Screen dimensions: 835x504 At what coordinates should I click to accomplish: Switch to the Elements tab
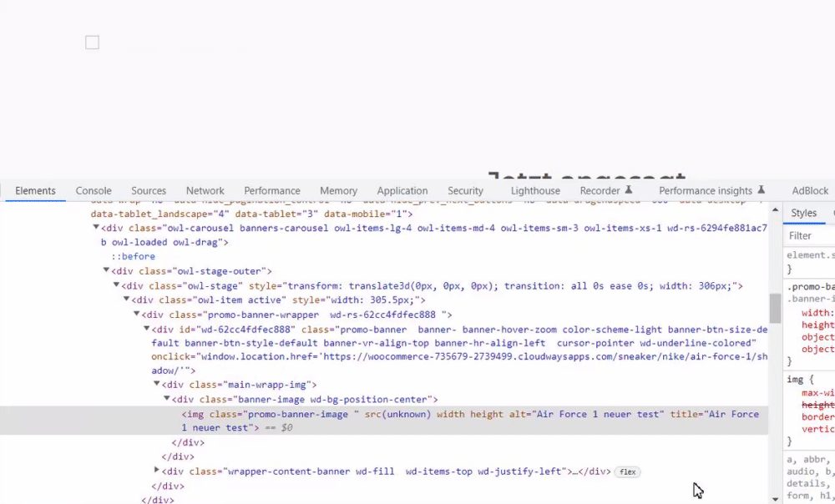(35, 190)
